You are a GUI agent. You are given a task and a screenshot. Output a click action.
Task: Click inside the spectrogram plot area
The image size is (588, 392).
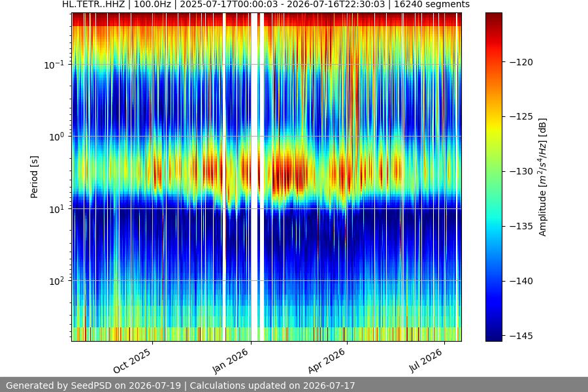point(267,177)
